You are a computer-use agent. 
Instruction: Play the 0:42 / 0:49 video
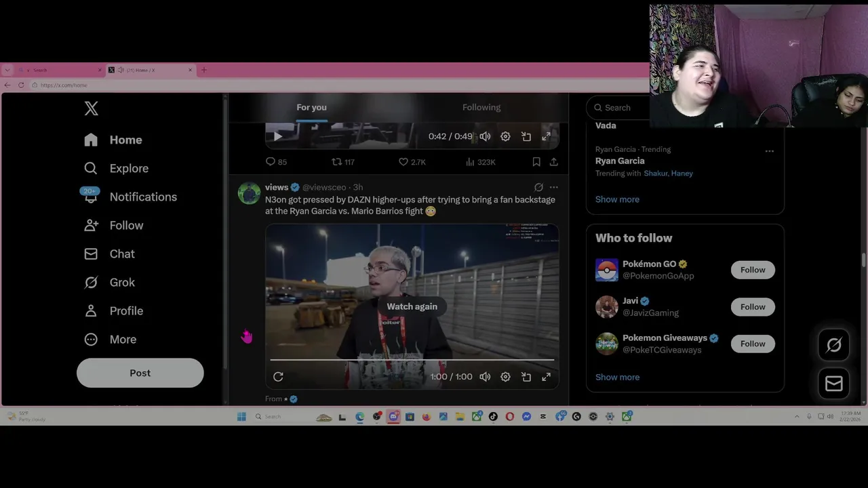(x=277, y=136)
